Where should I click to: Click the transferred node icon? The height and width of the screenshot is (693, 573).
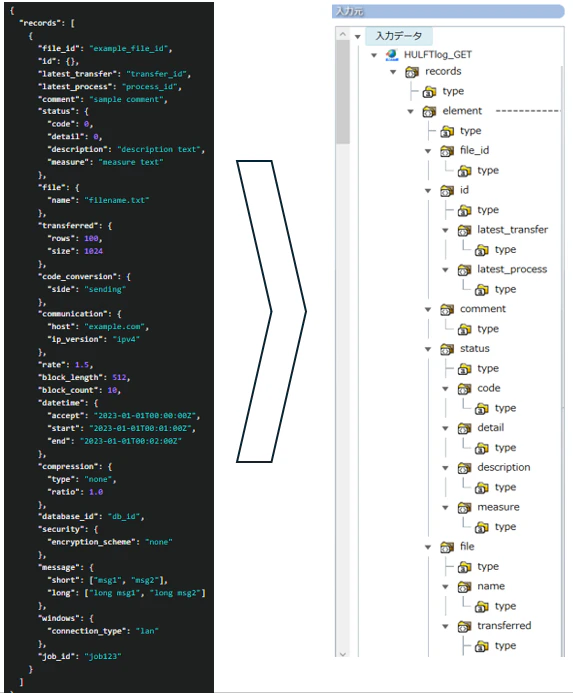(464, 626)
